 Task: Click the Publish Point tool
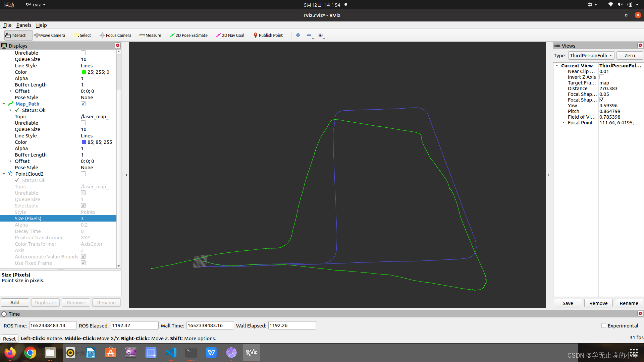click(x=268, y=35)
